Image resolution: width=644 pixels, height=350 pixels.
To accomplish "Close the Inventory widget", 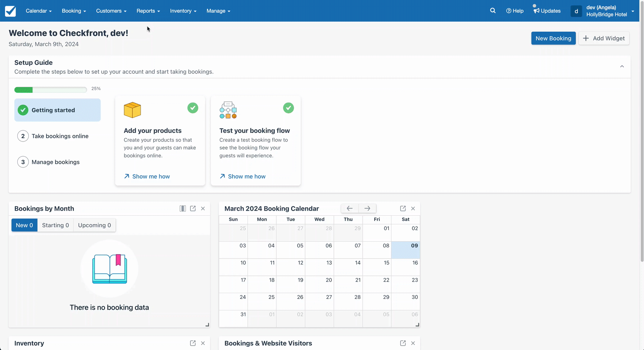I will 203,343.
